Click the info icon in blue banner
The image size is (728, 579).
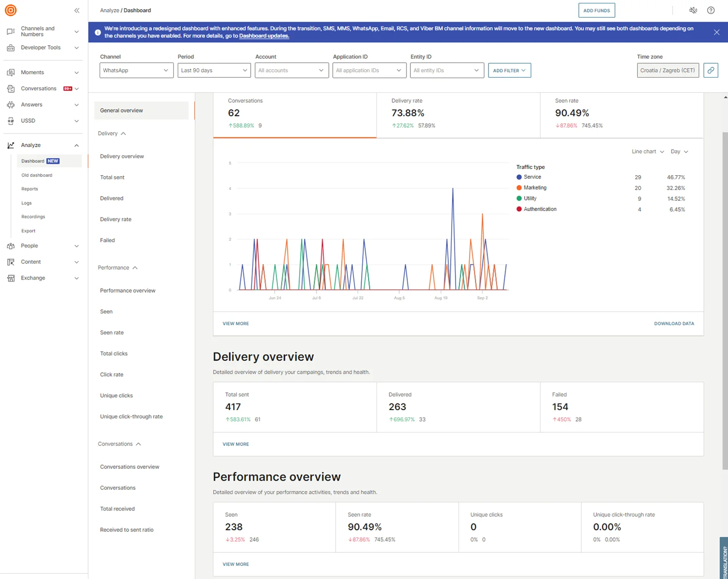[98, 32]
